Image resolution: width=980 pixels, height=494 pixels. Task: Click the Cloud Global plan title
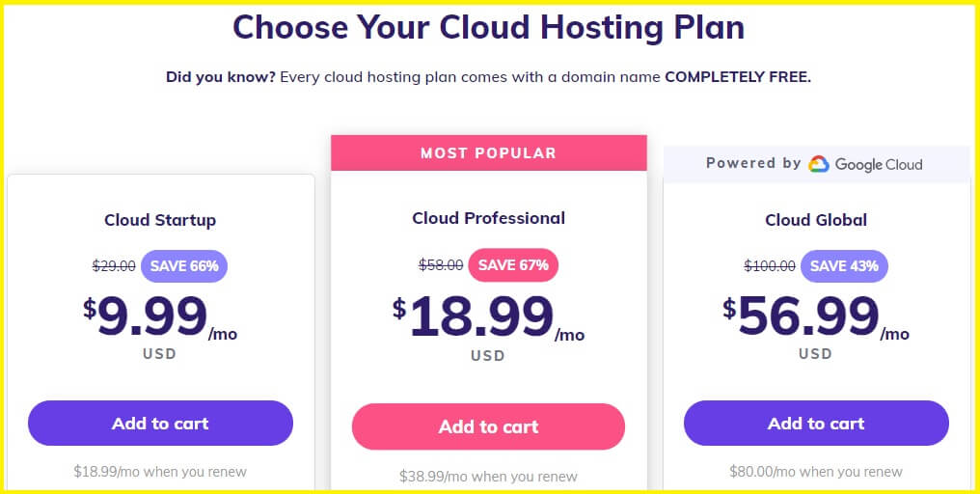(816, 220)
